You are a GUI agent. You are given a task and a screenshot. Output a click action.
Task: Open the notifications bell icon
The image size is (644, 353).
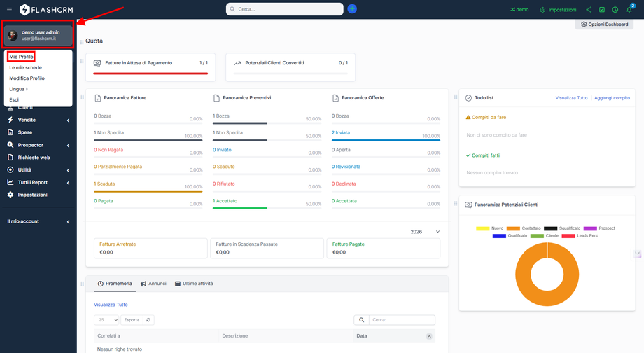click(629, 10)
